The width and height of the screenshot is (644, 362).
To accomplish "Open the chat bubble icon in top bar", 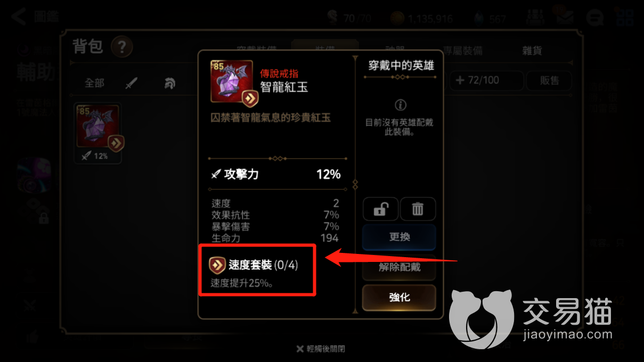I will (594, 18).
